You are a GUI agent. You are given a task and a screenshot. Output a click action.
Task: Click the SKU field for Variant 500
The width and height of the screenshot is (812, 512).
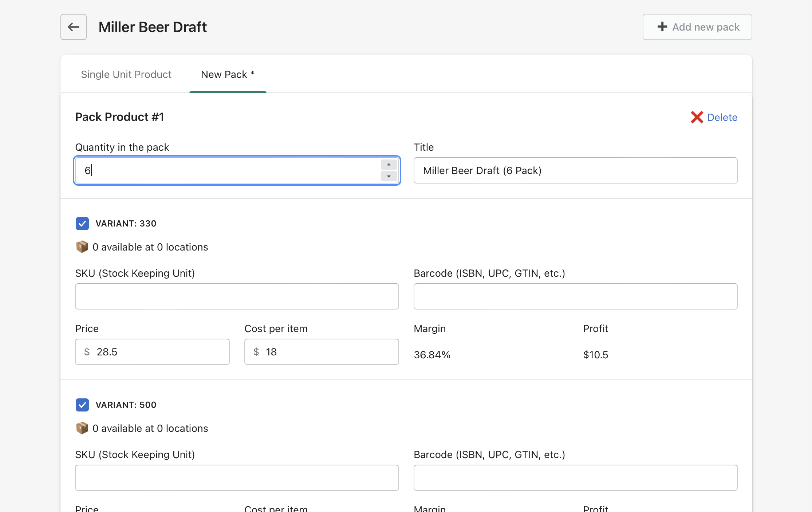[237, 478]
